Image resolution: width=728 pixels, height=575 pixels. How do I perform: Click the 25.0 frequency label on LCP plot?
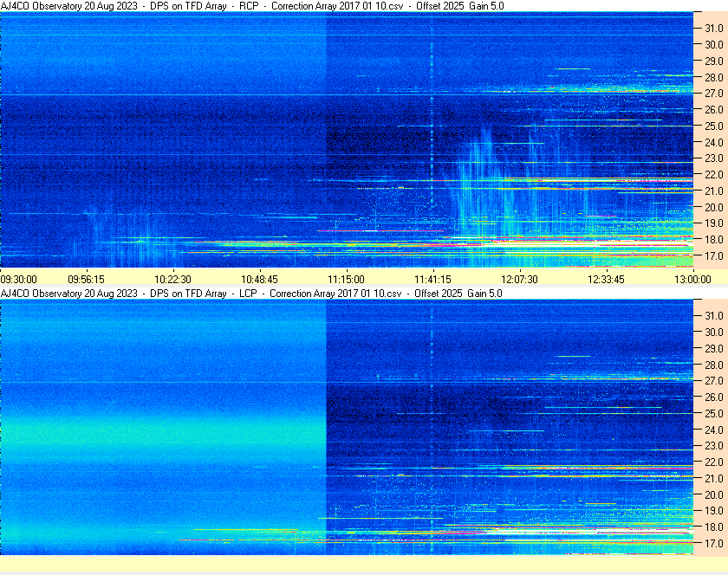click(714, 413)
